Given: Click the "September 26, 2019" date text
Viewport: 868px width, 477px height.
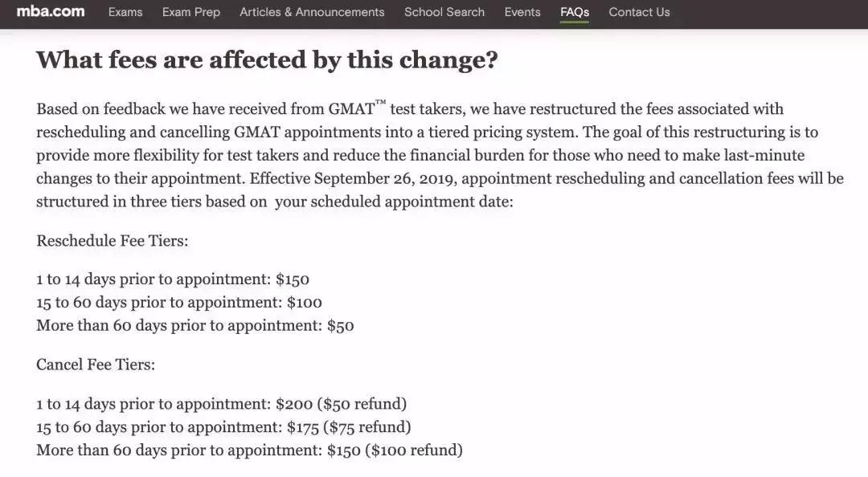Looking at the screenshot, I should [385, 178].
